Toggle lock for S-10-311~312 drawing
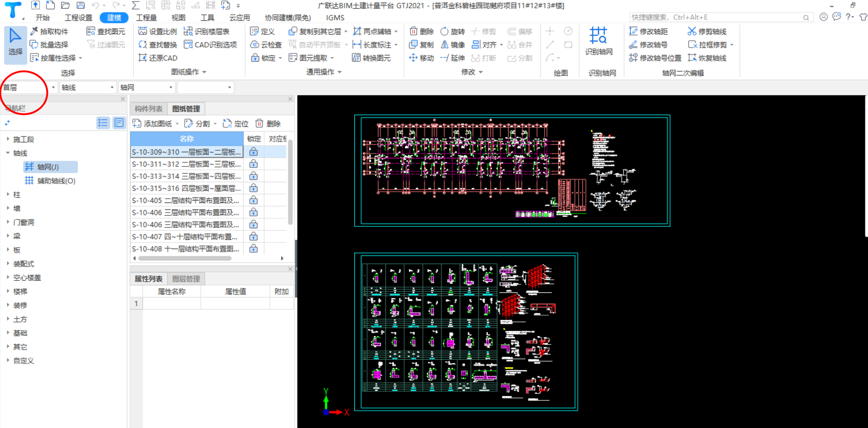Screen dimensions: 868x428 click(x=253, y=164)
